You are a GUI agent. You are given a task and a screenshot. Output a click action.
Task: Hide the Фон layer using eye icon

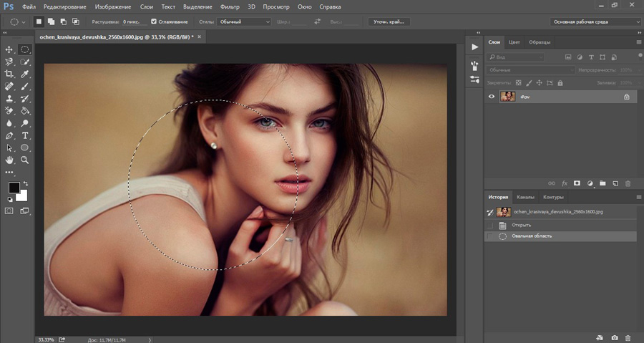pyautogui.click(x=491, y=96)
